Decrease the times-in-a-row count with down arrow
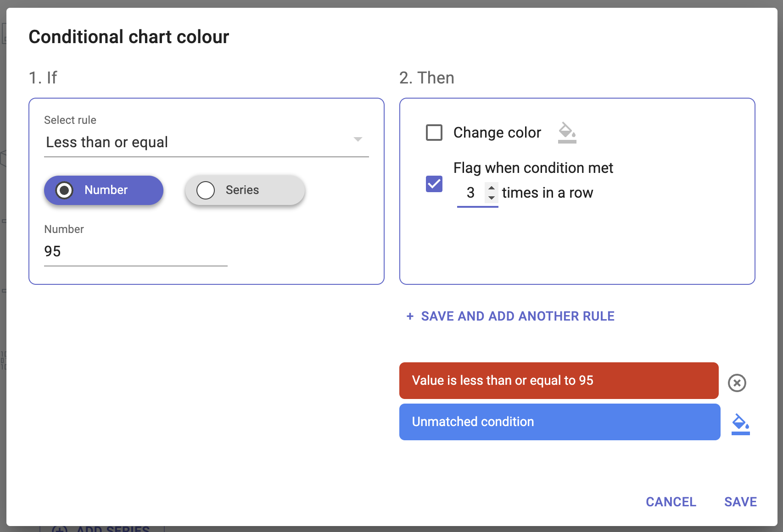 (492, 198)
